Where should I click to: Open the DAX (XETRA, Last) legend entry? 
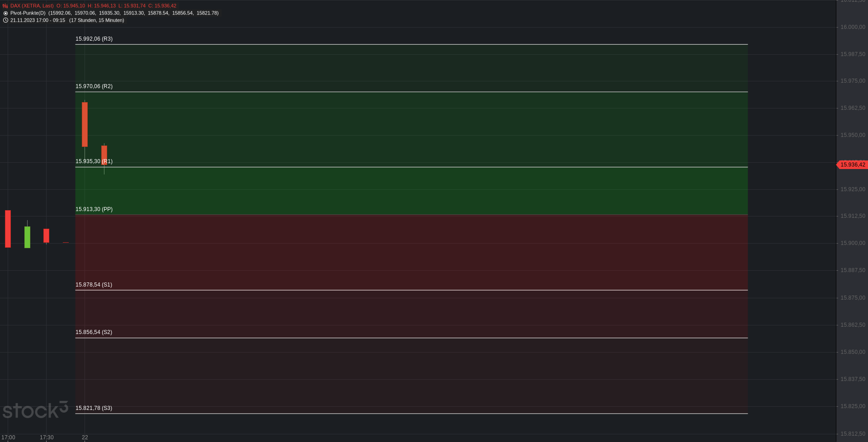pyautogui.click(x=32, y=6)
